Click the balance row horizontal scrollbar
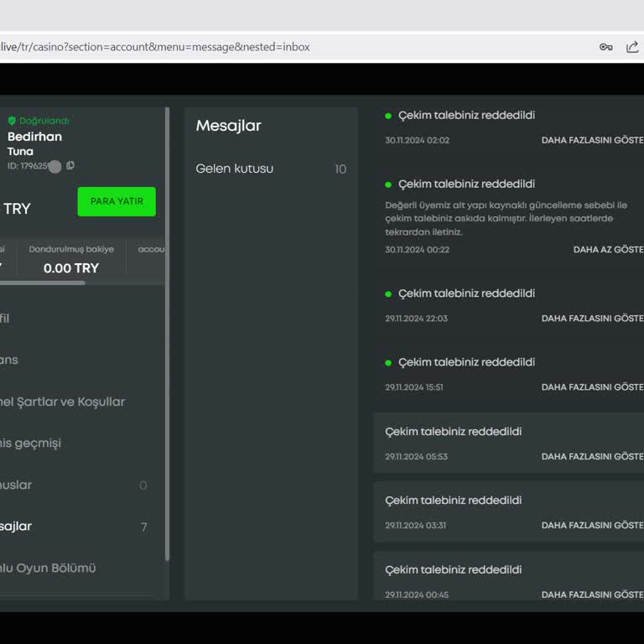The height and width of the screenshot is (644, 644). coord(42,283)
